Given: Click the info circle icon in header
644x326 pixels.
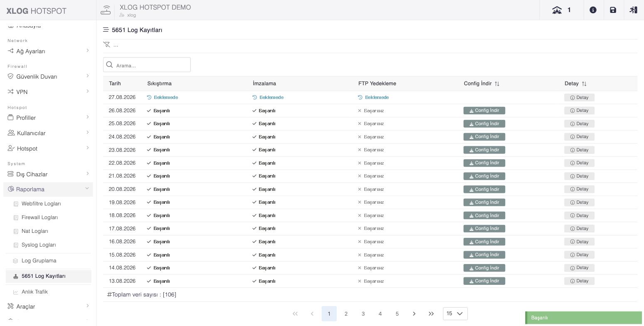Looking at the screenshot, I should click(x=593, y=10).
